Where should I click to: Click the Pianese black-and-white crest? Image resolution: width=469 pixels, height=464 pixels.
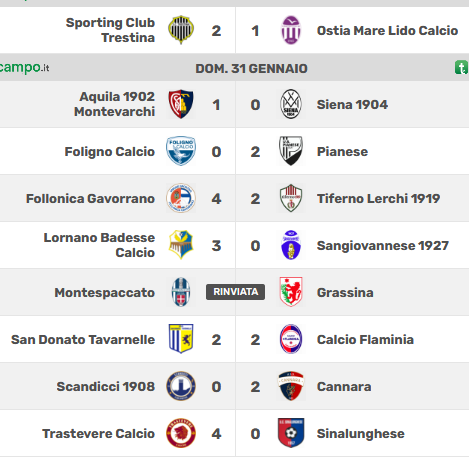tap(291, 151)
